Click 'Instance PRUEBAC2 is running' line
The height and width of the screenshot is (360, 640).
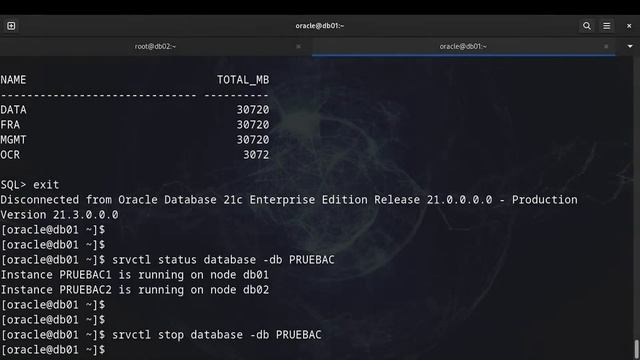click(x=135, y=290)
